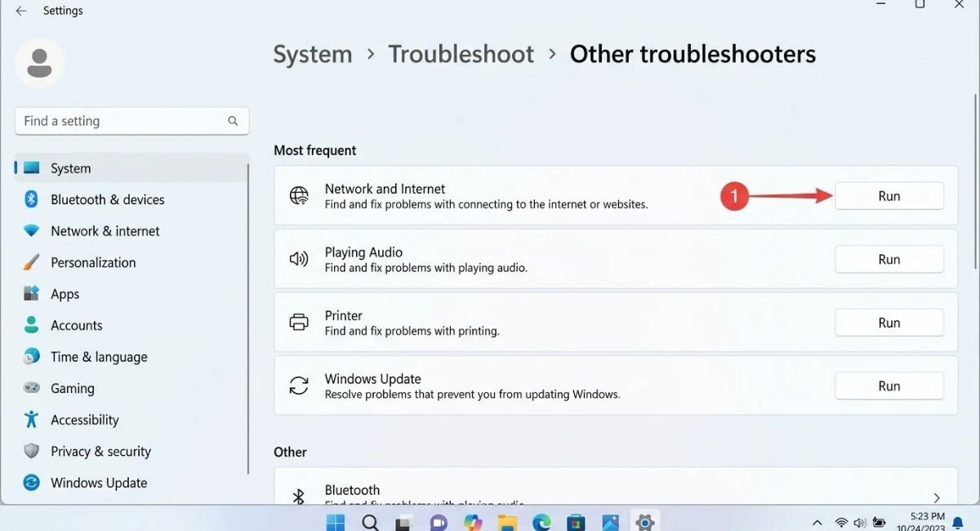Screen dimensions: 980x531
Task: Launch Microsoft Edge from the taskbar
Action: point(541,522)
